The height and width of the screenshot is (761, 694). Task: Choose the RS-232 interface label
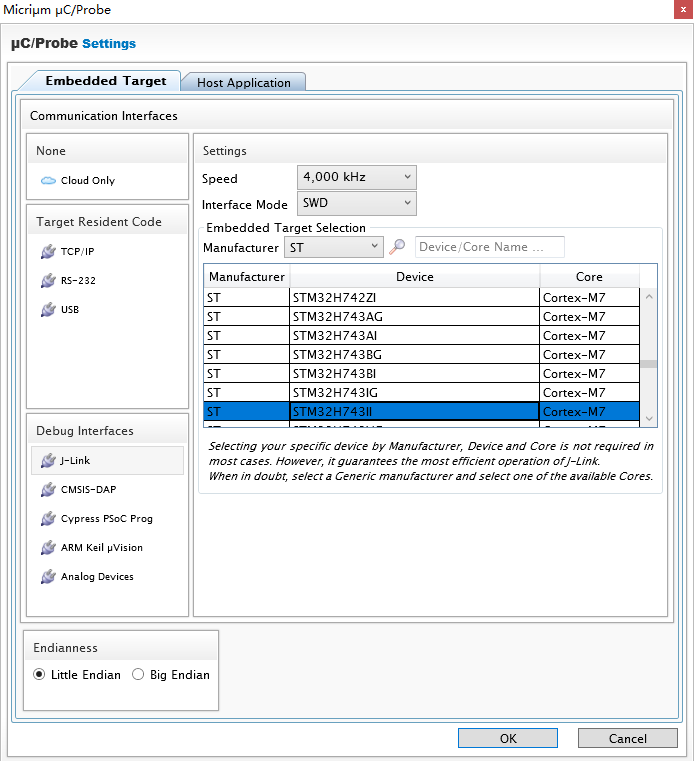[78, 281]
